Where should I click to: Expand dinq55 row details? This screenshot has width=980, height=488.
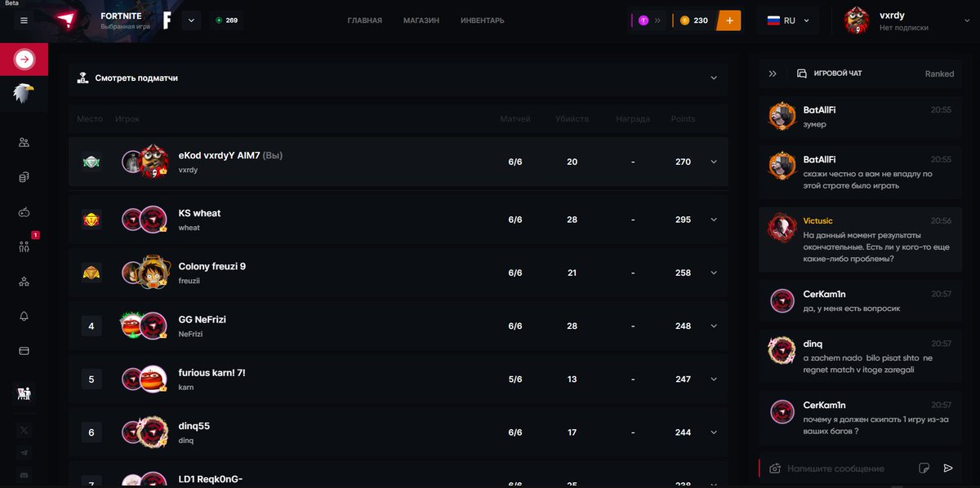[714, 433]
